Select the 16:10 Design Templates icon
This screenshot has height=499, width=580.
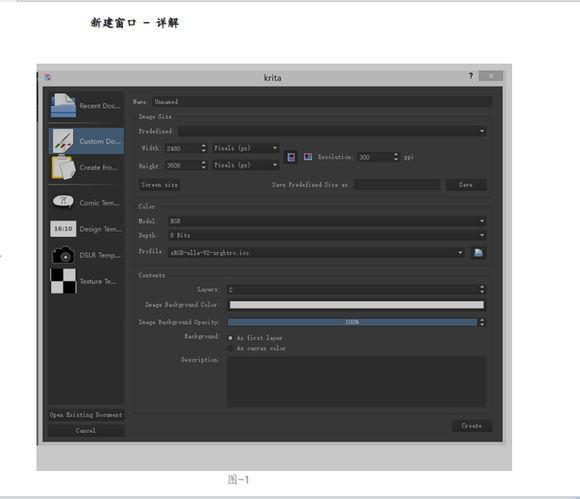tap(63, 229)
